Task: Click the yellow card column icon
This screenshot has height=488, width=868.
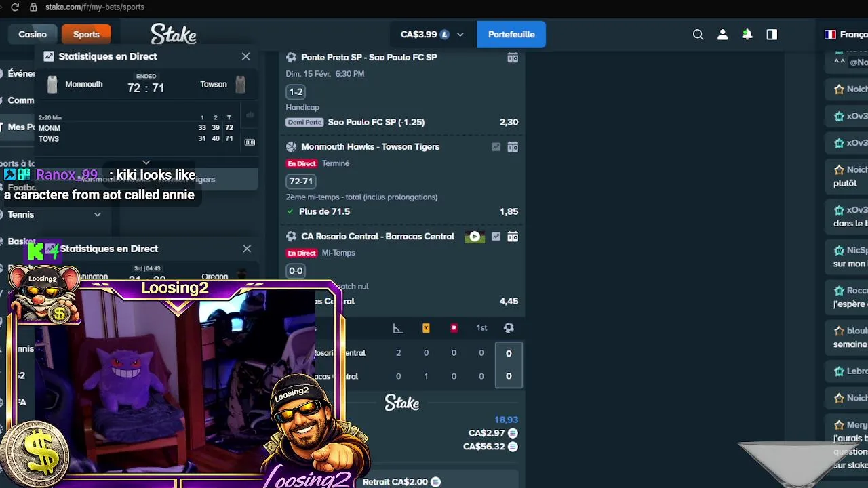Action: coord(426,328)
